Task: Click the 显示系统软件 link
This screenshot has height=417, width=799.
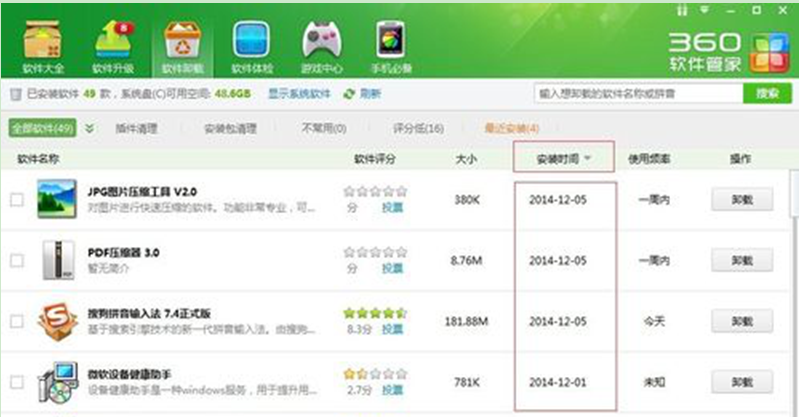Action: tap(298, 93)
